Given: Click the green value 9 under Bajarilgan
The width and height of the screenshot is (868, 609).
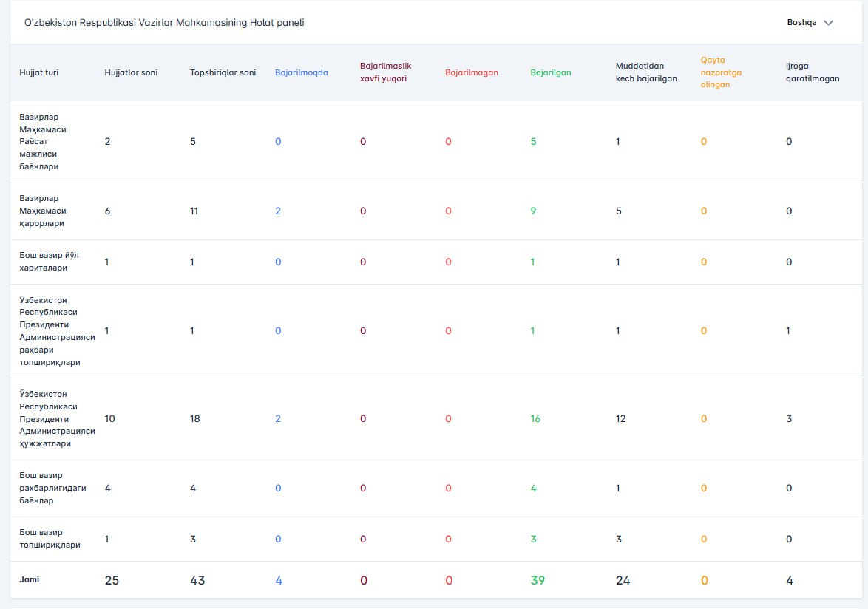Looking at the screenshot, I should [x=533, y=211].
